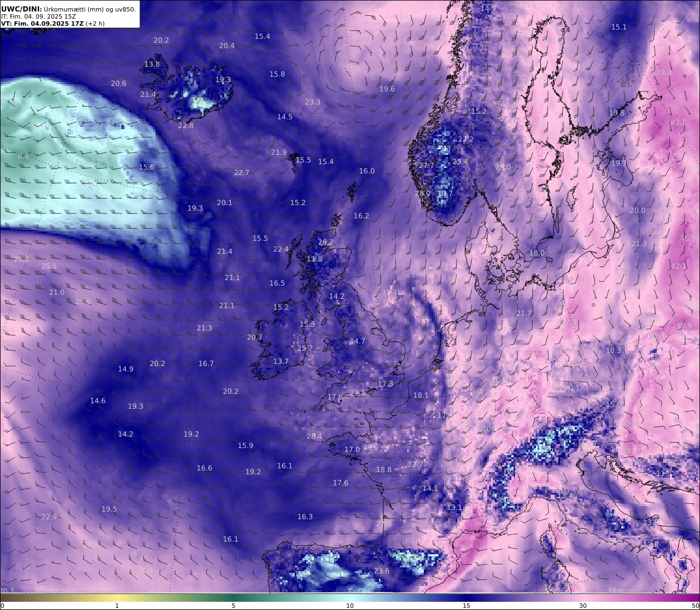Click the 10 tick label on color scale
The image size is (700, 610).
pos(350,606)
